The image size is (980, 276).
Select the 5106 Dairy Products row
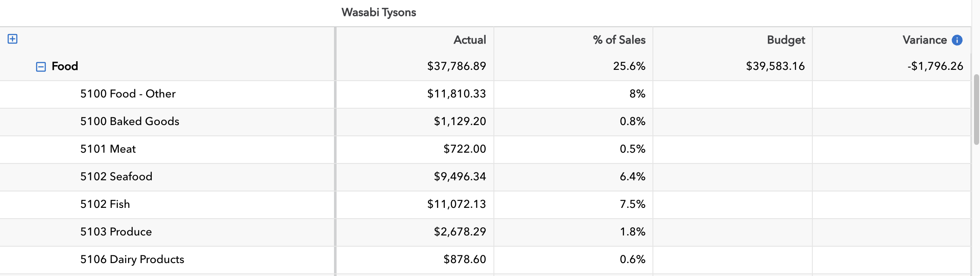click(132, 260)
